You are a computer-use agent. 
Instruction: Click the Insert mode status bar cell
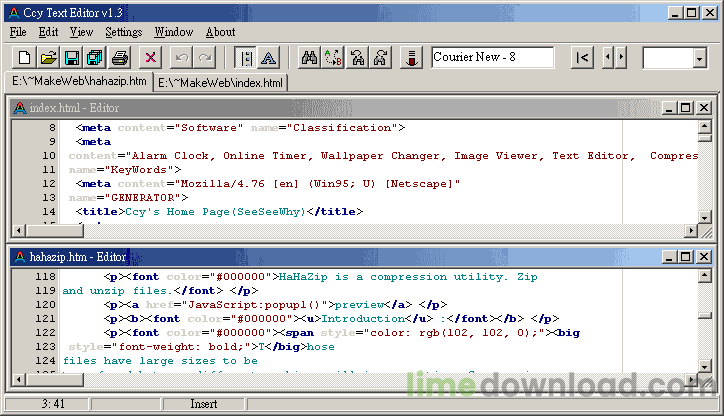pos(204,404)
